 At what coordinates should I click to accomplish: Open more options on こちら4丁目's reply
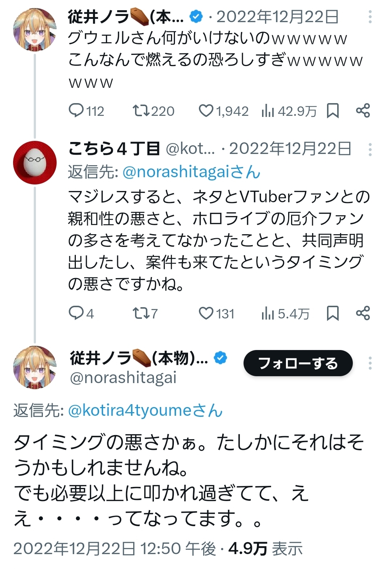[370, 149]
